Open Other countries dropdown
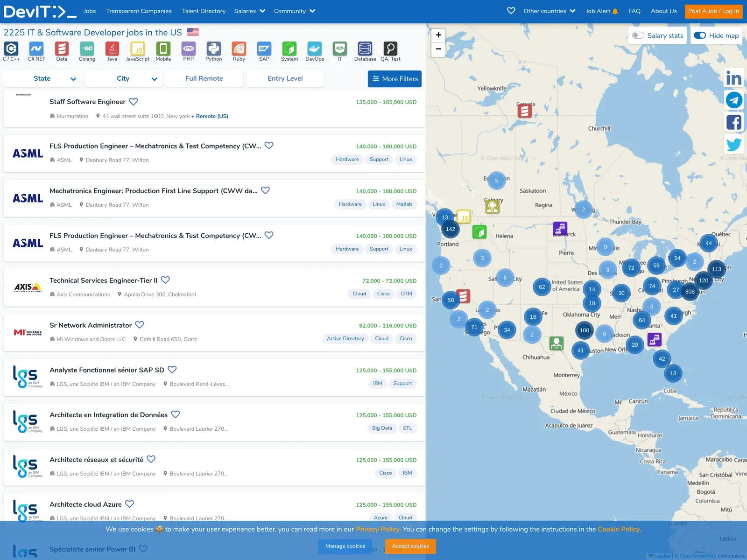 click(x=550, y=11)
